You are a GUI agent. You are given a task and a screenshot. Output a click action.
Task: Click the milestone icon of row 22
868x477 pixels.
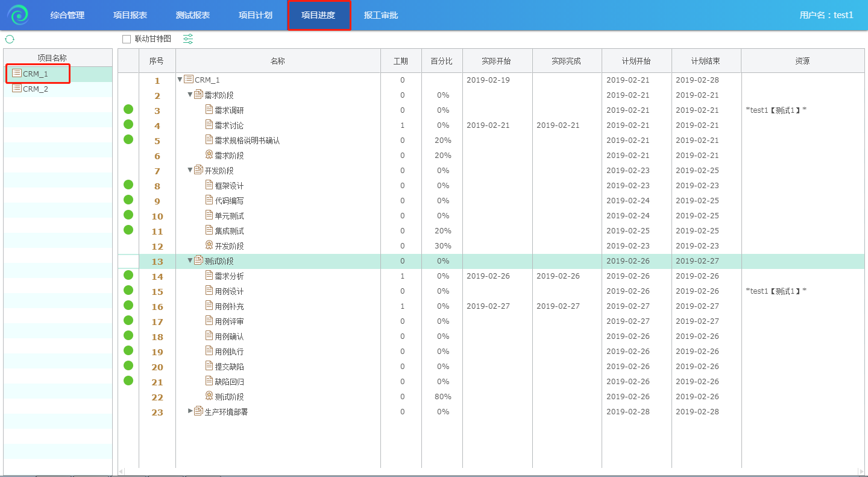[x=209, y=396]
